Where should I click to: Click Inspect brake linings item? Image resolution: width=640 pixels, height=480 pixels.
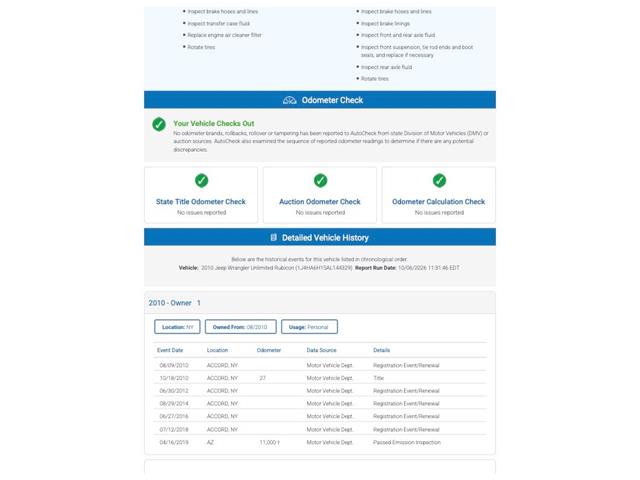(x=385, y=24)
